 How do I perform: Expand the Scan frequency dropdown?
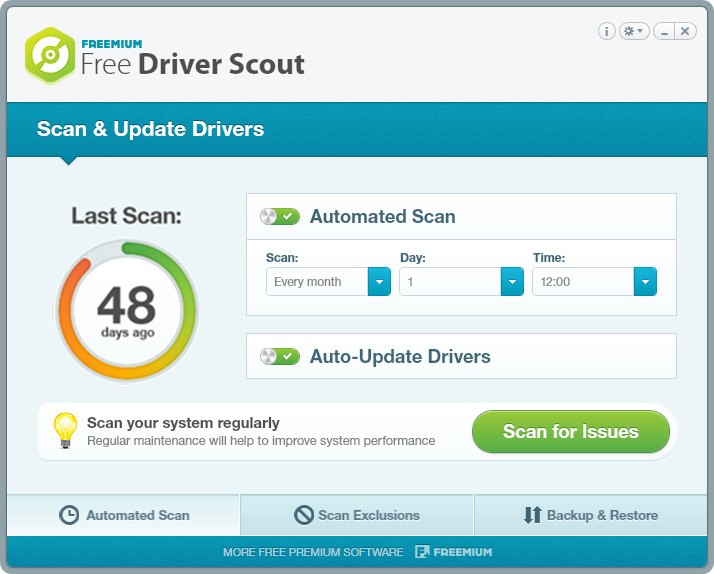(x=379, y=282)
